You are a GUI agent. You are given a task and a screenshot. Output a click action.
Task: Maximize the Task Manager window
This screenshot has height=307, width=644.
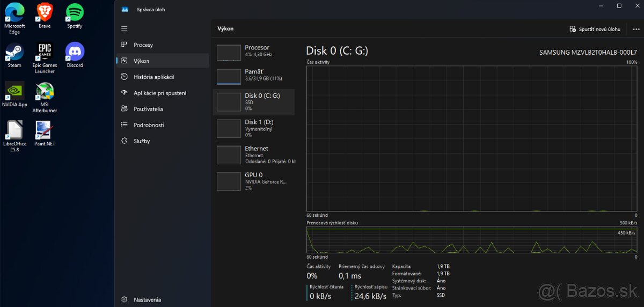tap(619, 6)
